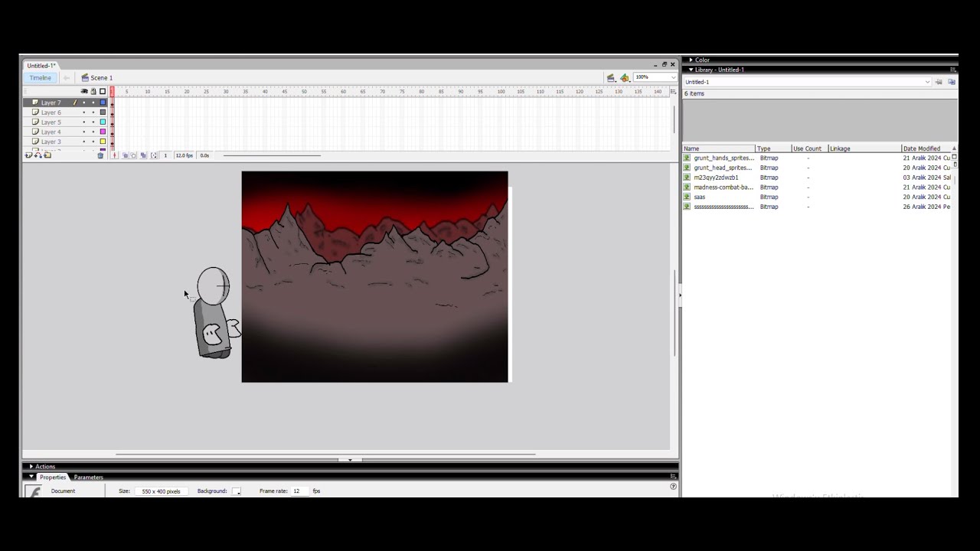
Task: Click the back arrow beside Scene 1
Action: click(67, 77)
